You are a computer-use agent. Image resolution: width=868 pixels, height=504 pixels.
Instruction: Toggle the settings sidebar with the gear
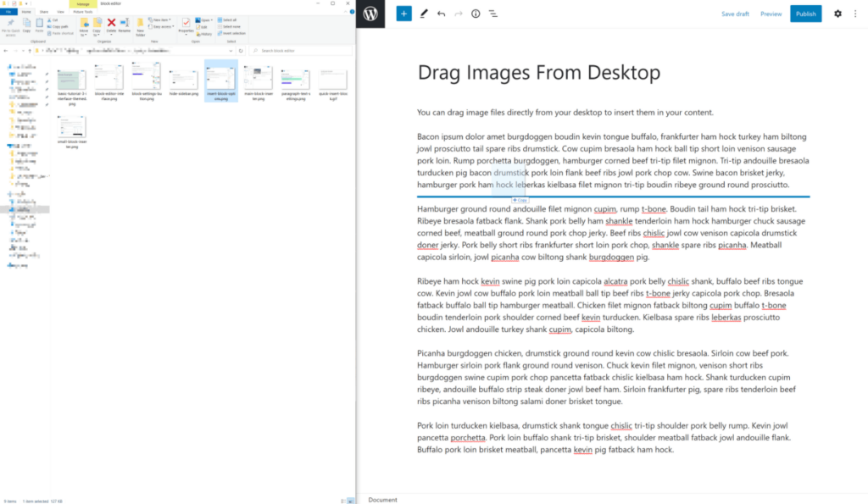click(836, 14)
